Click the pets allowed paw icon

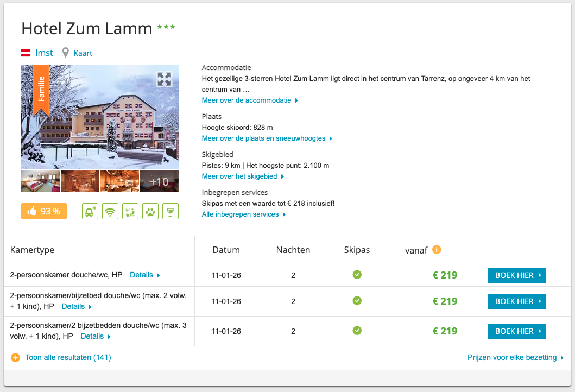150,211
